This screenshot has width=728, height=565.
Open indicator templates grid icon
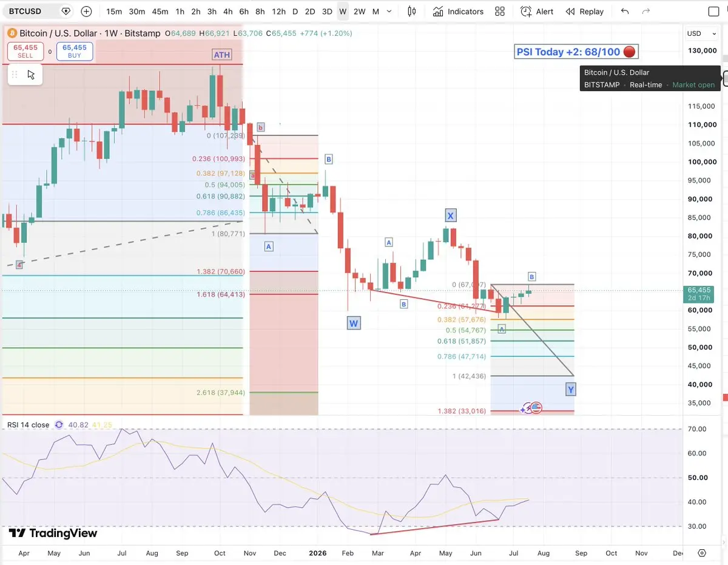pyautogui.click(x=500, y=12)
